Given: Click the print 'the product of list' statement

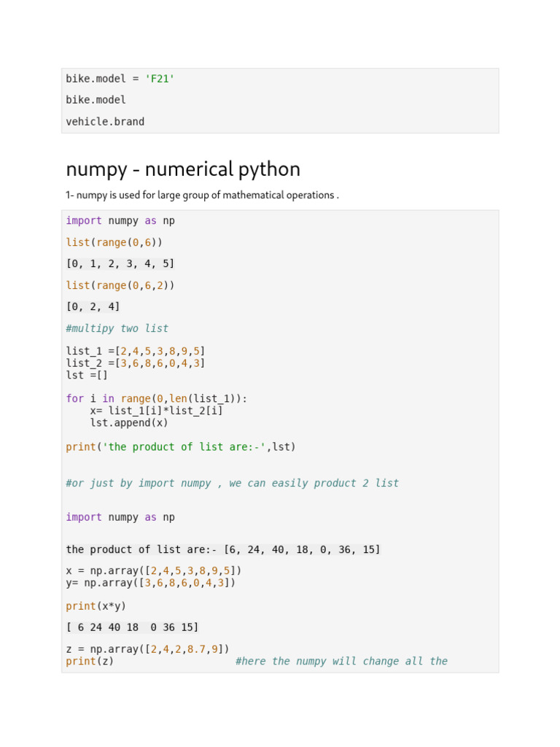Looking at the screenshot, I should [181, 446].
